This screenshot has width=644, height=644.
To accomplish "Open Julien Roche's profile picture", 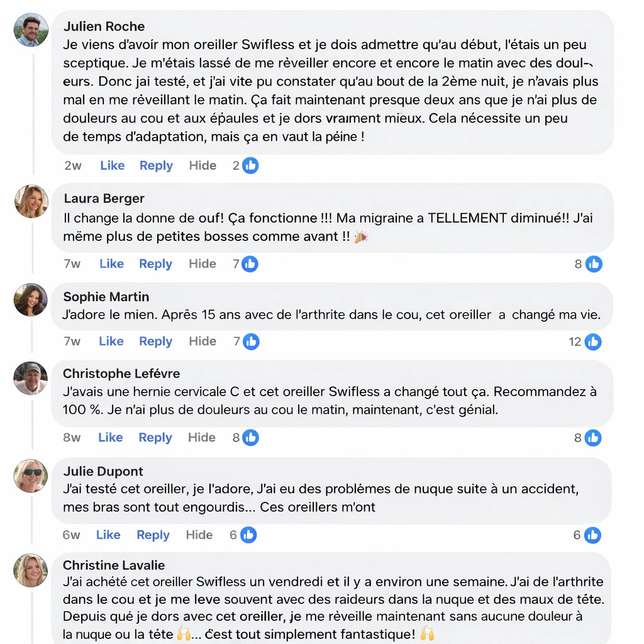I will point(31,30).
